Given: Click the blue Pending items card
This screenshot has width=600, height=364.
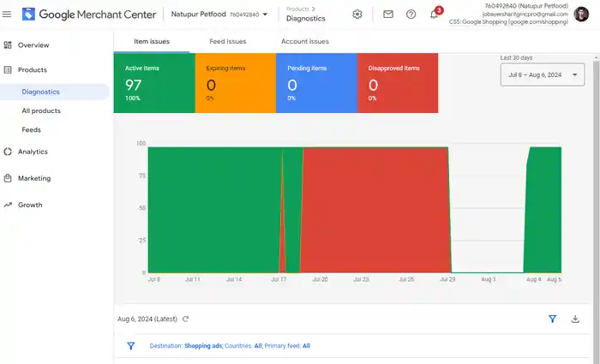Looking at the screenshot, I should coord(316,83).
